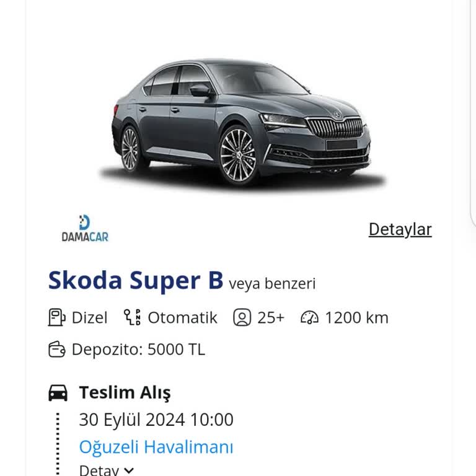The width and height of the screenshot is (476, 476).
Task: Click the speedometer icon beside 1200 km
Action: click(309, 318)
